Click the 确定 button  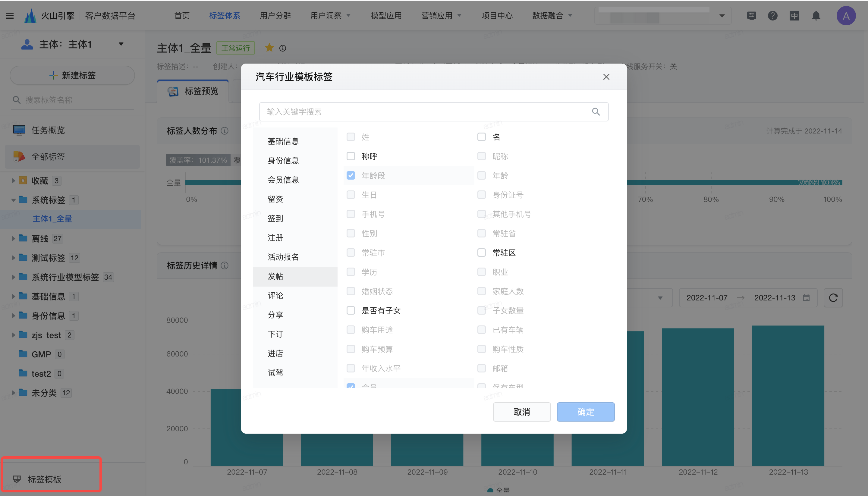586,412
